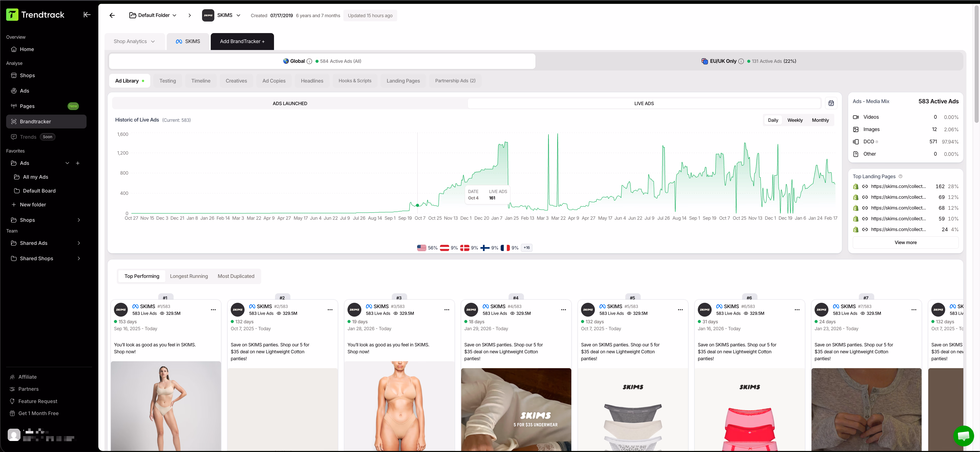This screenshot has width=980, height=452.
Task: Open the chat support bubble
Action: pos(964,436)
